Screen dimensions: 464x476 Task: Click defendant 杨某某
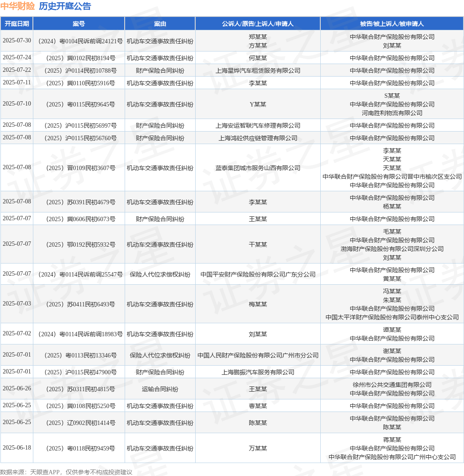(392, 206)
